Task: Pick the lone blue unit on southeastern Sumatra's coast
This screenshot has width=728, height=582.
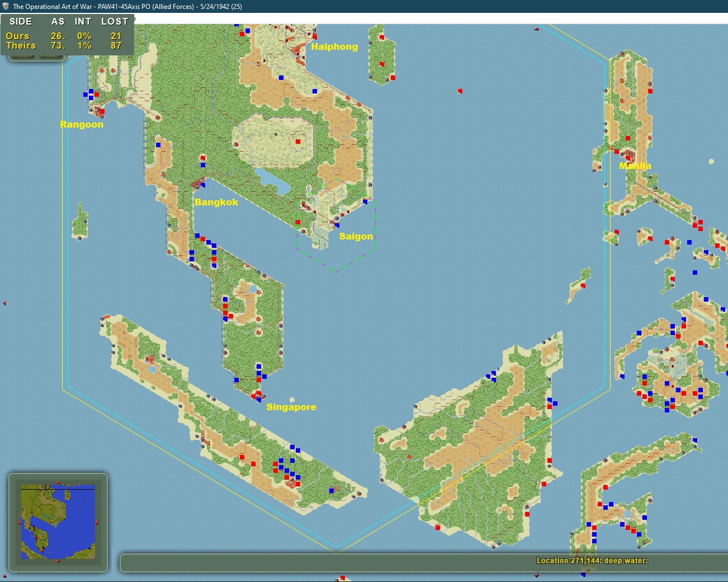Action: 332,491
